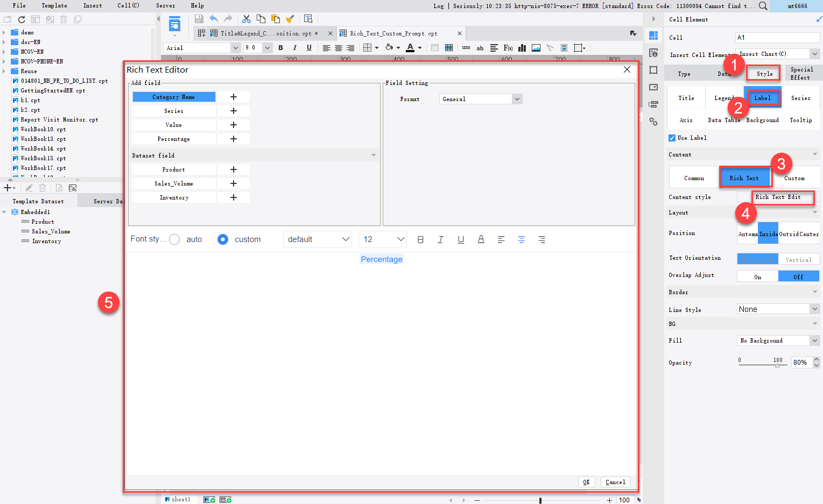Open the font size 12 dropdown
This screenshot has width=823, height=504.
(x=383, y=239)
